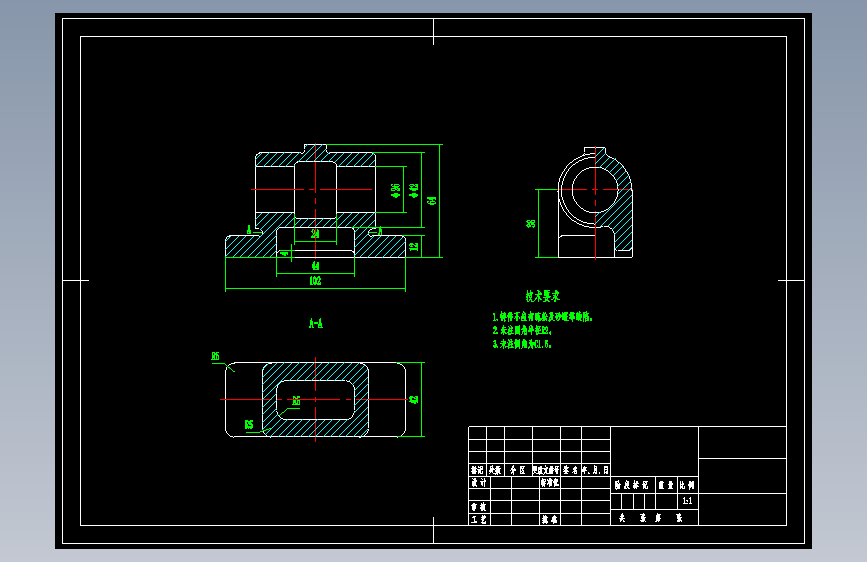Viewport: 867px width, 562px height.
Task: Click the A-A section label
Action: [316, 324]
